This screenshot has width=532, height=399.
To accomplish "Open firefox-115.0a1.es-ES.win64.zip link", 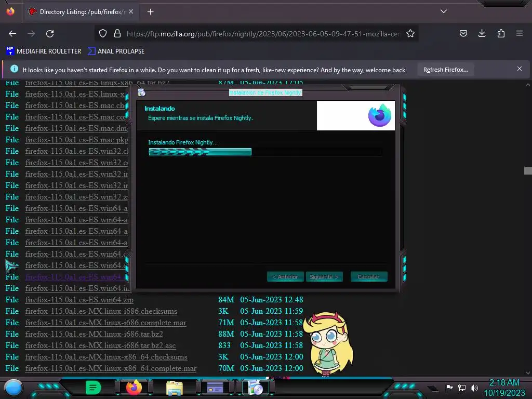I will click(79, 300).
